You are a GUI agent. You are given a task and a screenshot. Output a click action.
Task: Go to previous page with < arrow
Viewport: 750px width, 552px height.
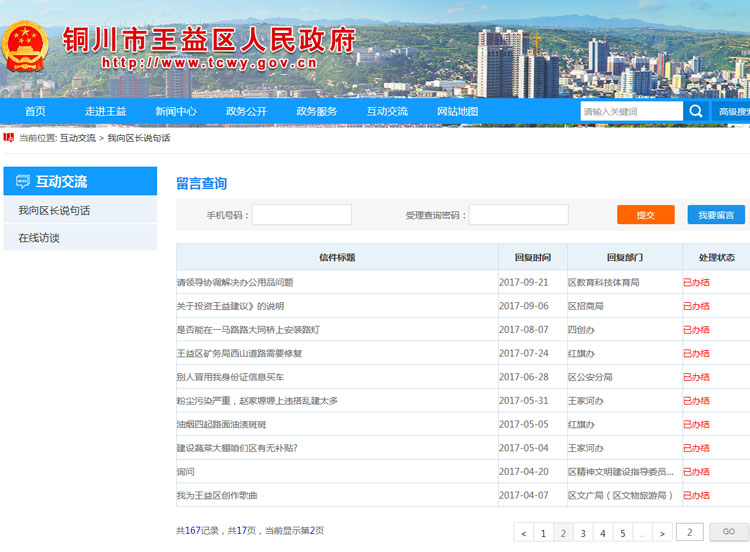click(x=523, y=533)
